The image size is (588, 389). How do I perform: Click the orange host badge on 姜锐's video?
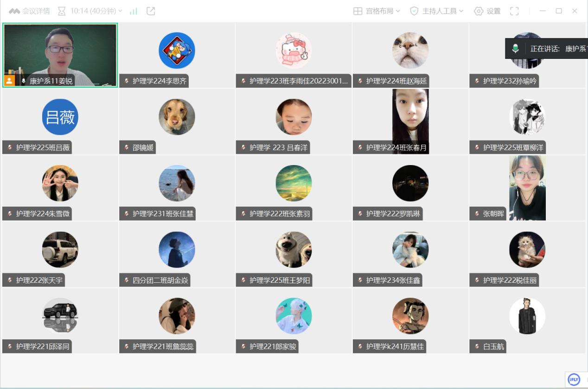9,81
